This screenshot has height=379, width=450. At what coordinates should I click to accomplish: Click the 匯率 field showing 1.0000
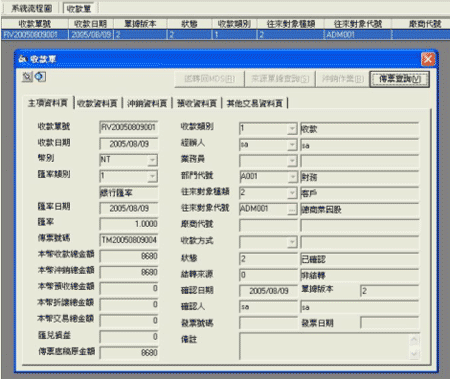[x=129, y=224]
